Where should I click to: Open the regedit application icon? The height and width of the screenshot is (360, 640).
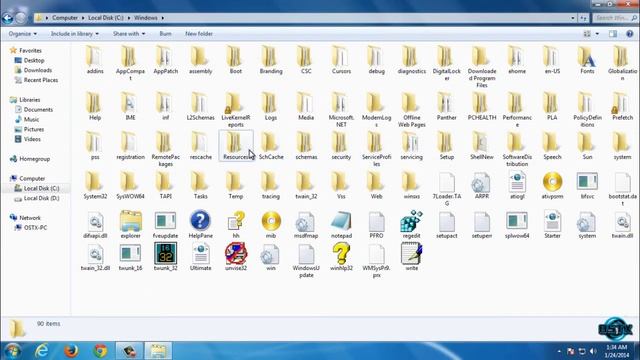coord(411,221)
